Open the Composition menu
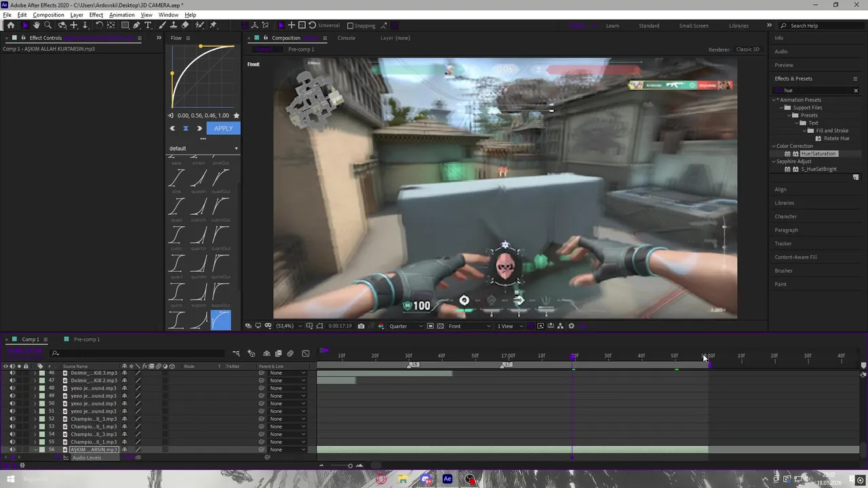 tap(48, 15)
